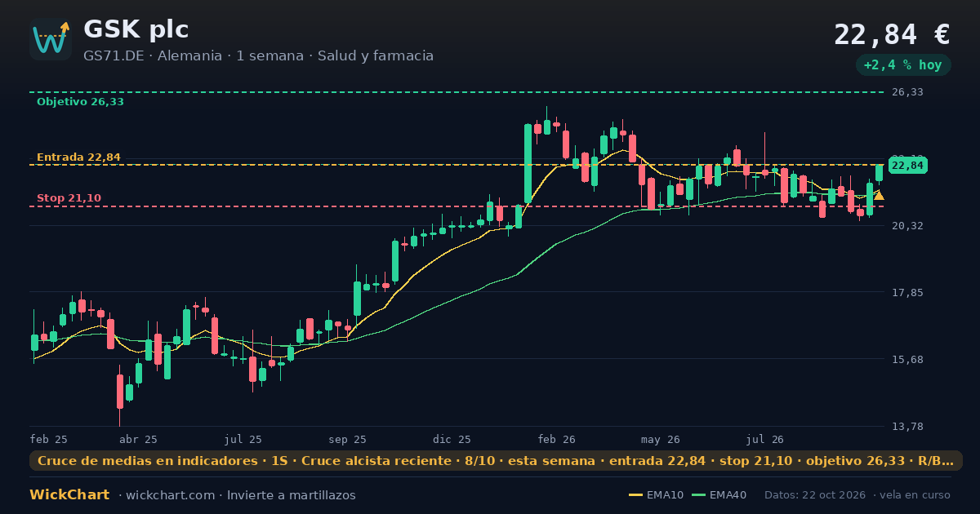Image resolution: width=980 pixels, height=514 pixels.
Task: Click the feb 25 date label
Action: coord(48,439)
